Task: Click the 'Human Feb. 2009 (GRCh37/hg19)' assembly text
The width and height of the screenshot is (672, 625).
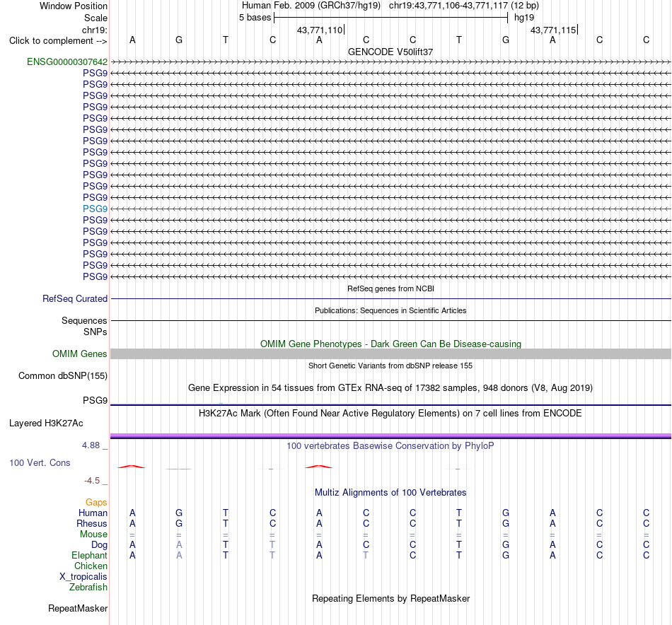Action: point(311,6)
